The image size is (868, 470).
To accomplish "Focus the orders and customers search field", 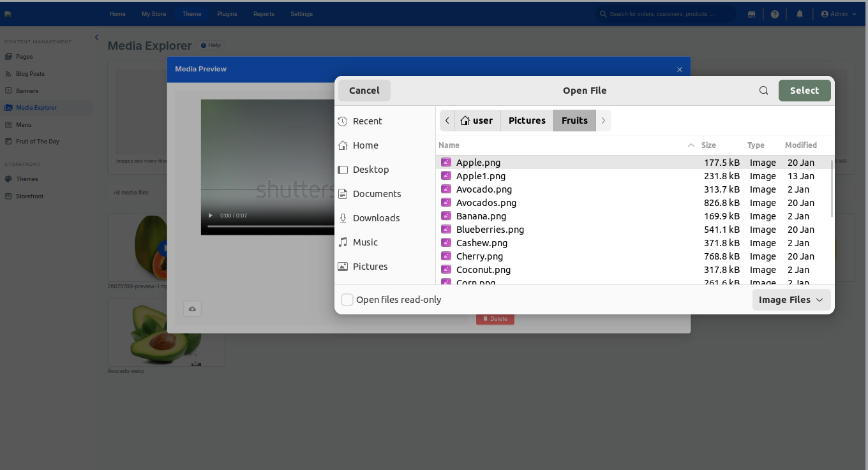I will pyautogui.click(x=666, y=14).
